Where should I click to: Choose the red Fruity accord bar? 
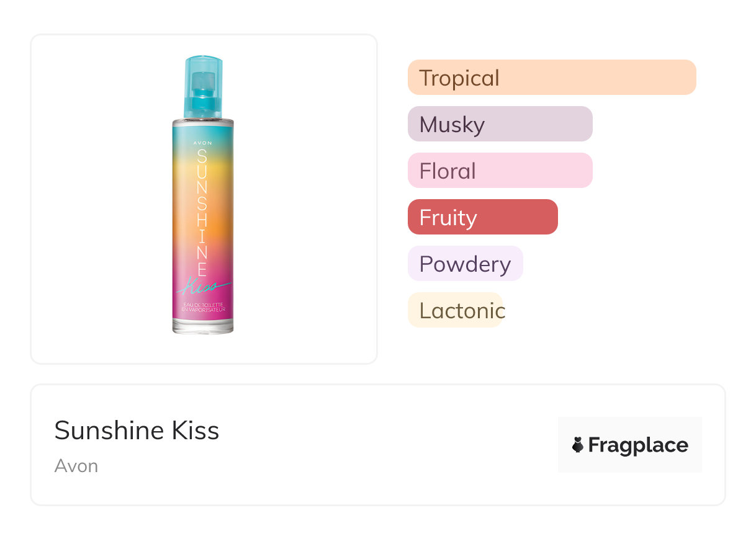pos(482,217)
